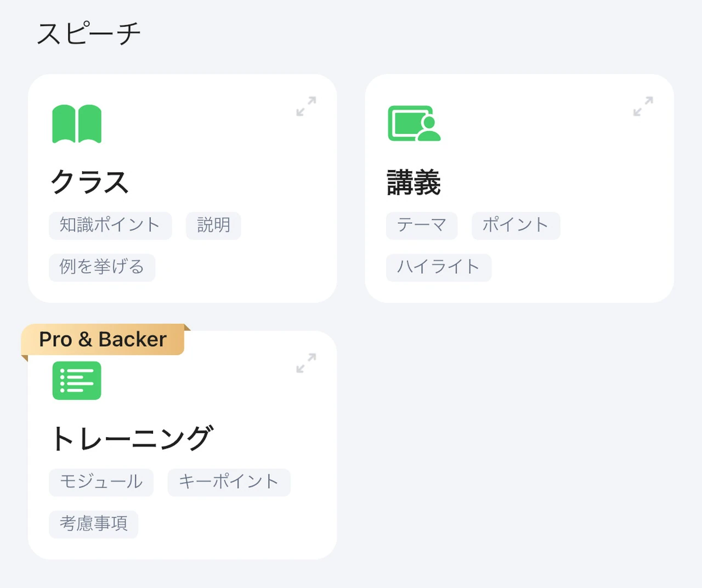Click the ハイライト tag
Viewport: 702px width, 588px height.
(438, 267)
